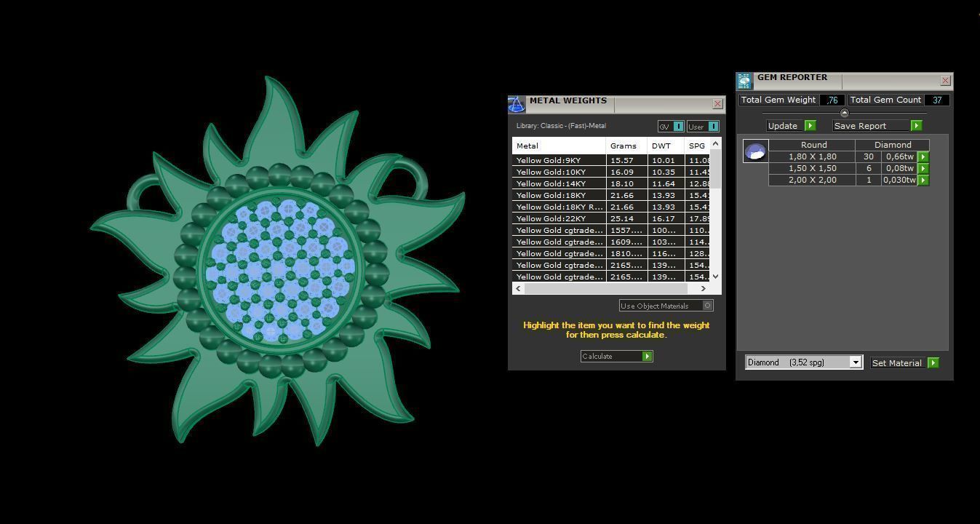Image resolution: width=980 pixels, height=524 pixels.
Task: Select Yellow Gold cgtrade row with 1609 grams
Action: tap(611, 242)
